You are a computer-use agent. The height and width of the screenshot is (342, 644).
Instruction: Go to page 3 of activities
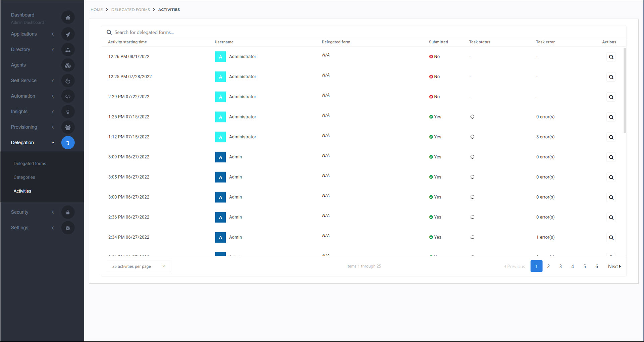point(560,266)
